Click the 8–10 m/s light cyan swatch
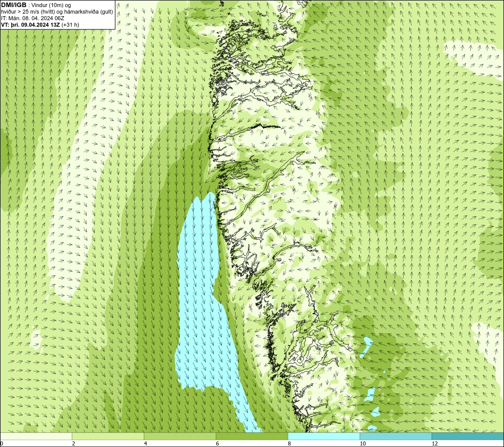The width and height of the screenshot is (504, 447). pyautogui.click(x=324, y=436)
